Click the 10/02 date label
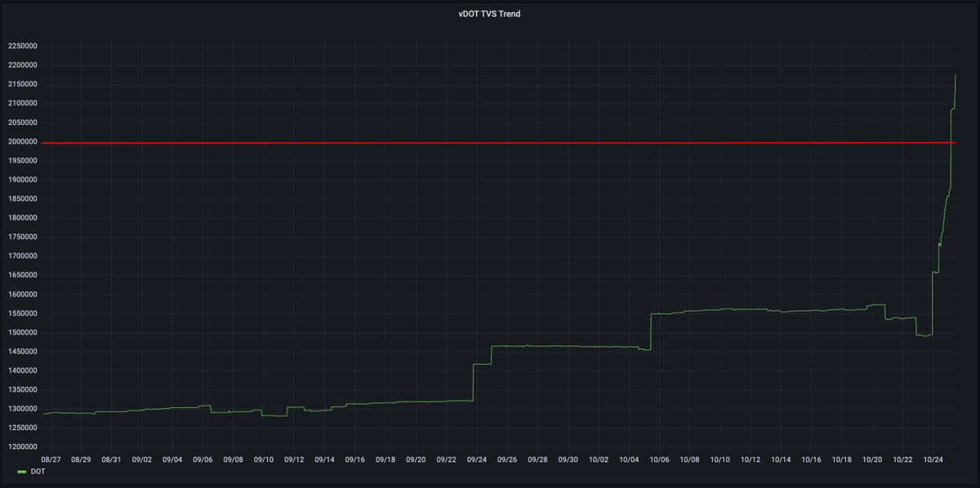The width and height of the screenshot is (980, 488). coord(599,459)
